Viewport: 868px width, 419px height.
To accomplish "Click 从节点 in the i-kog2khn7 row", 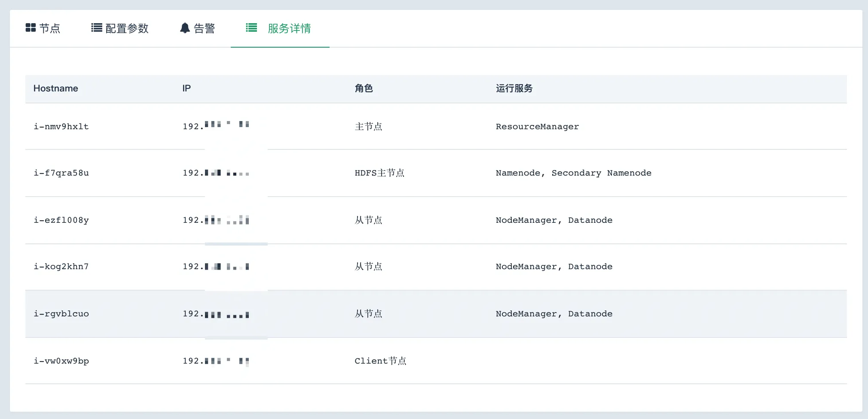I will click(368, 267).
